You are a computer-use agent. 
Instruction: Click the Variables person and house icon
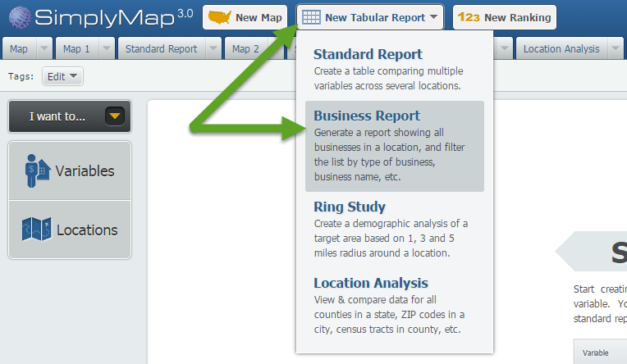38,171
